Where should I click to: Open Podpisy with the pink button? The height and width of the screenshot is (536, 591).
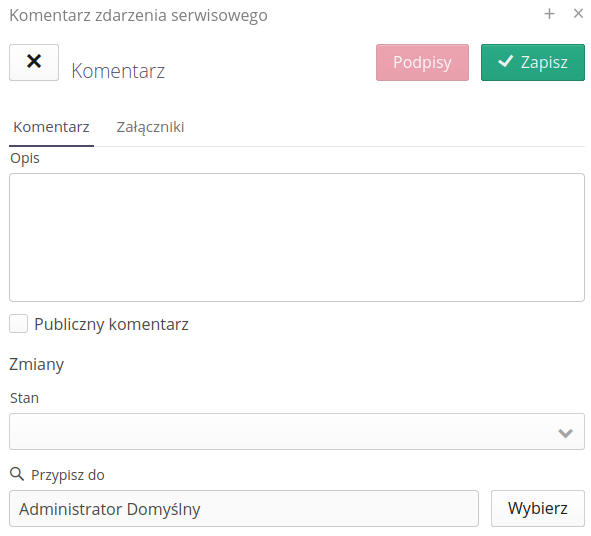tap(422, 62)
